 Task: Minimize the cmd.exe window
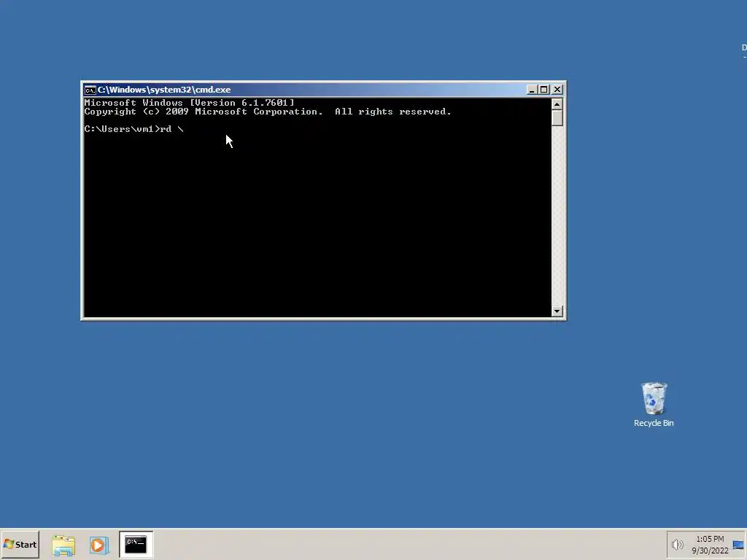click(532, 90)
